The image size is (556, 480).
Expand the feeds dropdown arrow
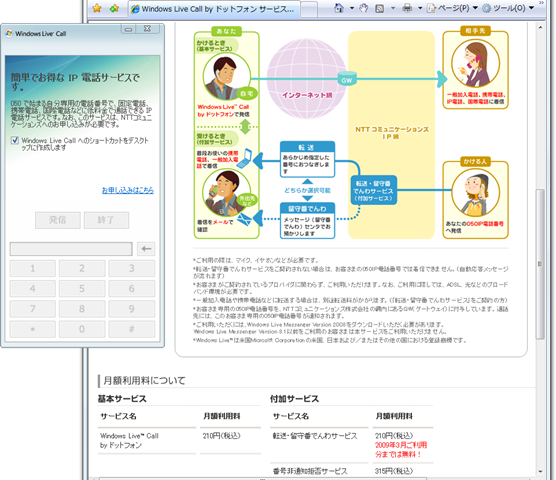[x=393, y=8]
